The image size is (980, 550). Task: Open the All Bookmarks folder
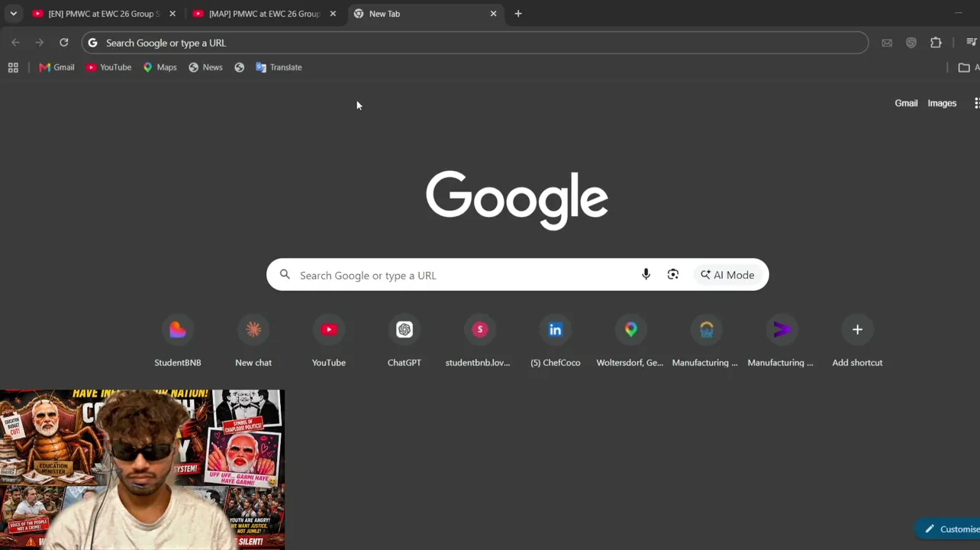click(x=968, y=67)
